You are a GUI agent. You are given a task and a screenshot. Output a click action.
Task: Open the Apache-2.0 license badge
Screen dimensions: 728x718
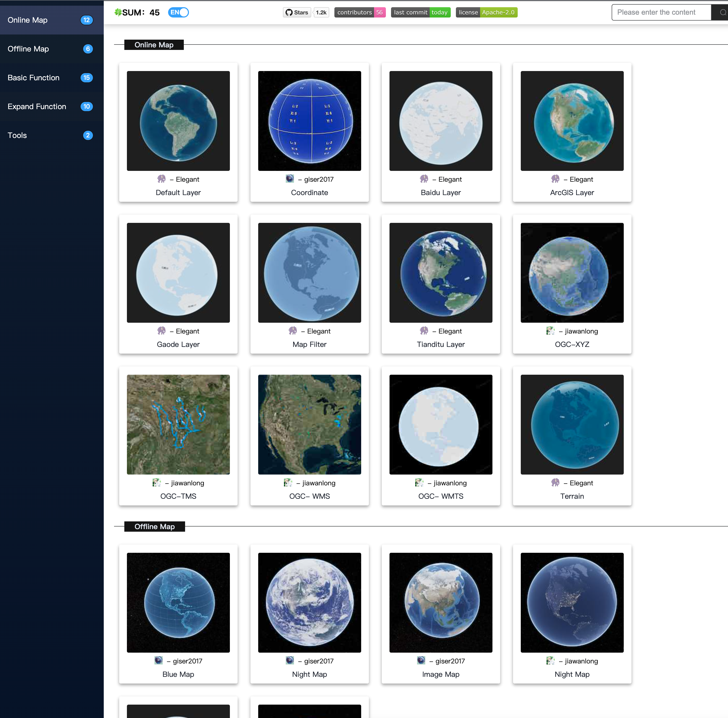tap(487, 12)
